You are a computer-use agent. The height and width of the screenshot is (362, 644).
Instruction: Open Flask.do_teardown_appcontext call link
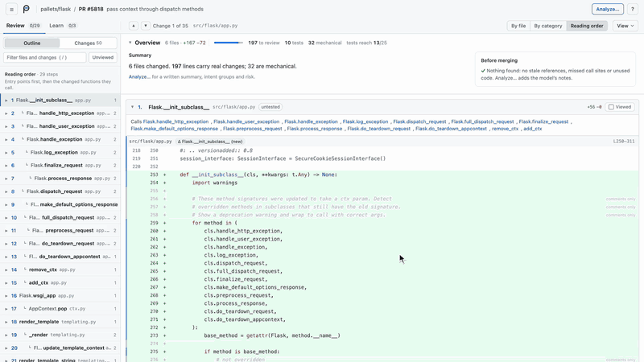pyautogui.click(x=451, y=129)
